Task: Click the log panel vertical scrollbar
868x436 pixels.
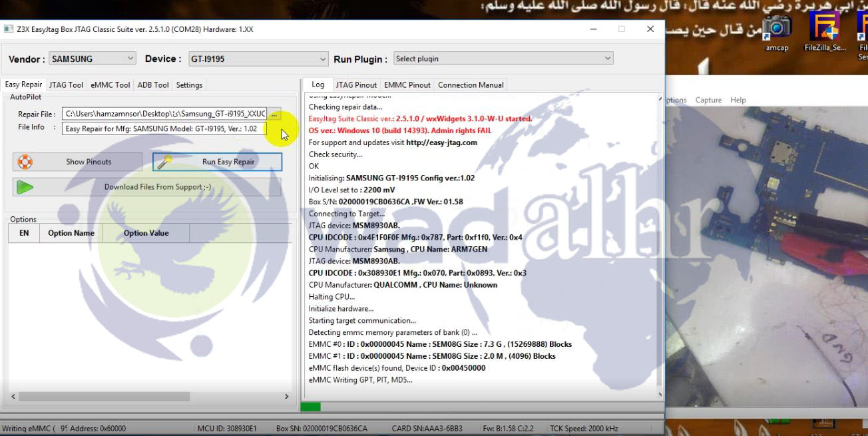Action: pyautogui.click(x=660, y=246)
